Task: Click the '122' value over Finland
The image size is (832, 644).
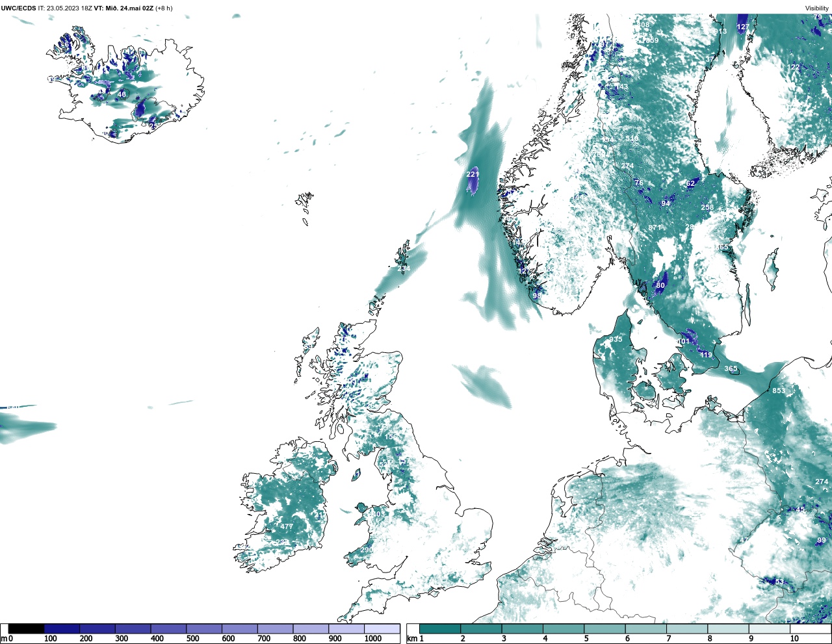Action: click(794, 68)
